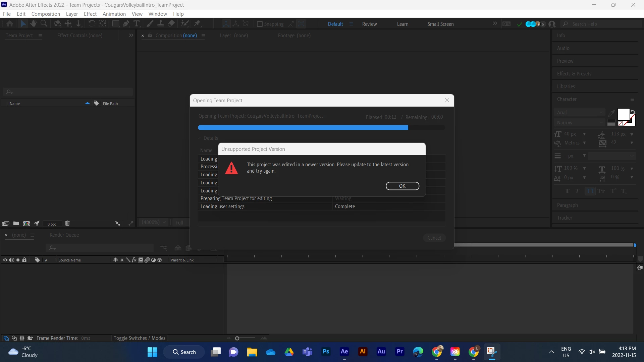
Task: Open the Narrow font style dropdown
Action: point(579,123)
